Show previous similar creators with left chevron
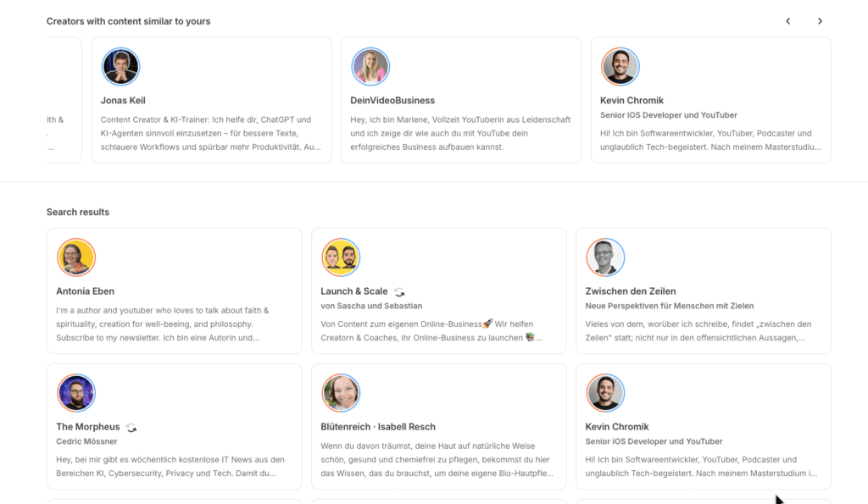868x504 pixels. [787, 21]
